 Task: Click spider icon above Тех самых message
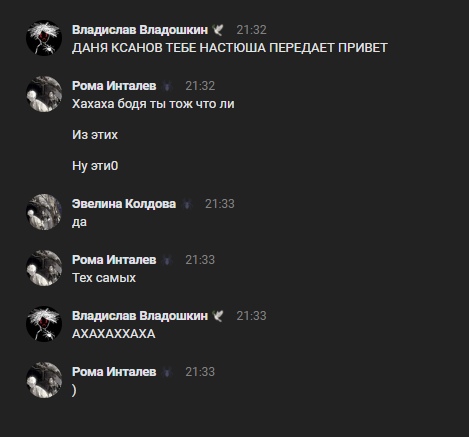click(x=167, y=260)
